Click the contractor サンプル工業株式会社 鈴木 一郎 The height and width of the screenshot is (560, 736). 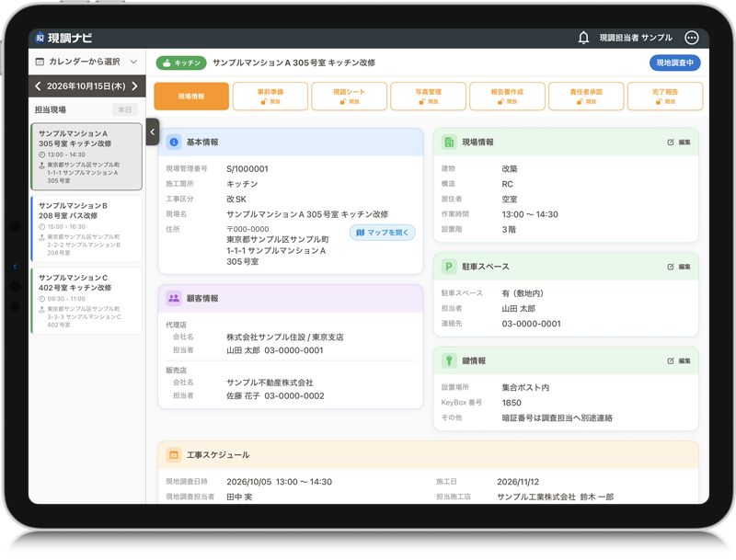pos(556,497)
